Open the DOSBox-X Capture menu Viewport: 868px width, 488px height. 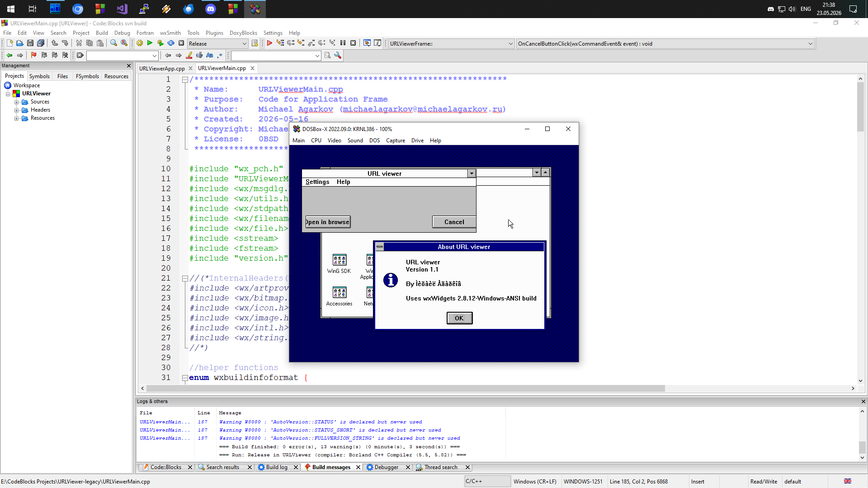click(x=396, y=141)
